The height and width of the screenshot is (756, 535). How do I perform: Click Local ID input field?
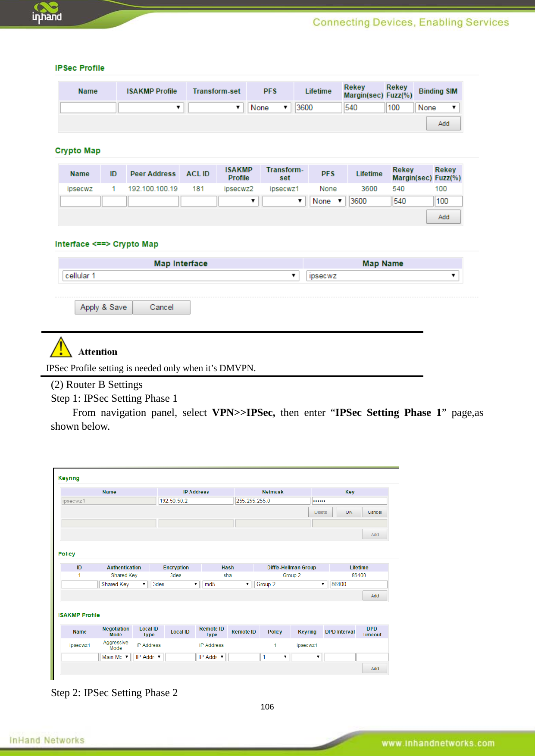(x=180, y=657)
